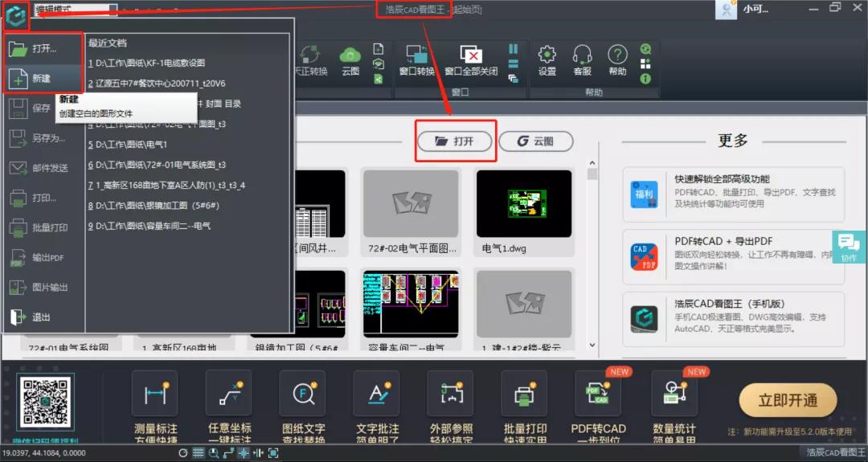The width and height of the screenshot is (868, 462).
Task: Open PDF转CAD + 导出PDF tutorial card
Action: tap(734, 257)
